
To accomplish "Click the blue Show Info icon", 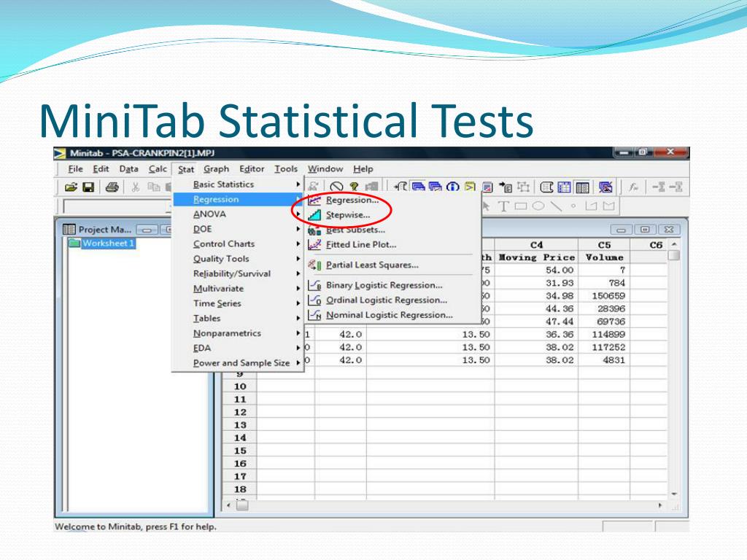I will click(452, 187).
